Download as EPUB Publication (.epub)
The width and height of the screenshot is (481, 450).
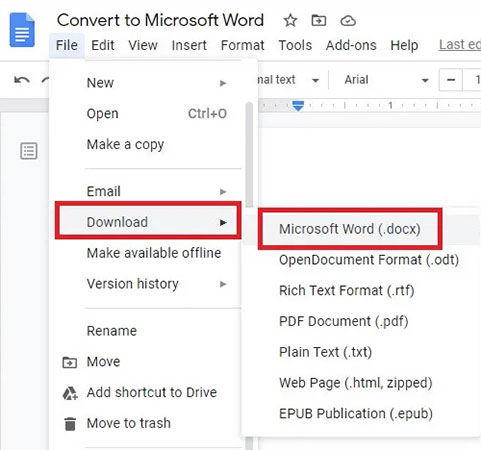click(x=362, y=414)
